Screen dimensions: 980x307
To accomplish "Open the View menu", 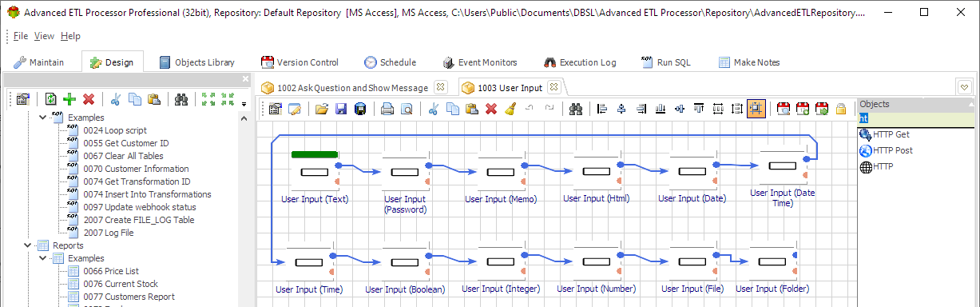I will click(x=45, y=36).
